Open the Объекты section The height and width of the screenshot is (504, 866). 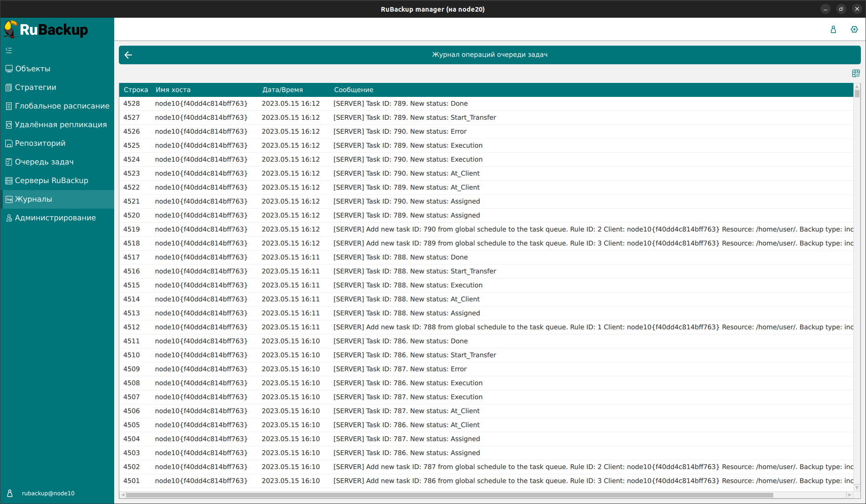[33, 68]
